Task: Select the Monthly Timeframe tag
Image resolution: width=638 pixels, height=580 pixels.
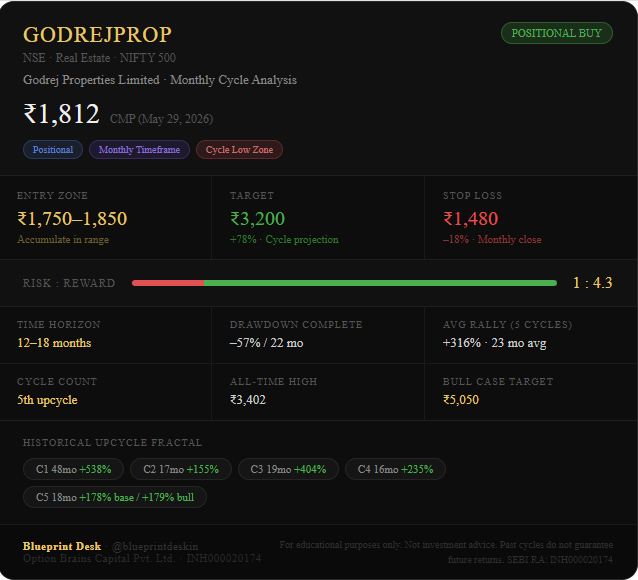Action: 139,149
